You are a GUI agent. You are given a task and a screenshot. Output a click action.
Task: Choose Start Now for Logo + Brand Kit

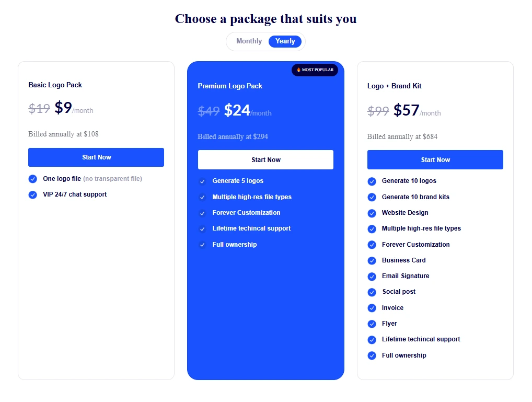click(x=435, y=160)
